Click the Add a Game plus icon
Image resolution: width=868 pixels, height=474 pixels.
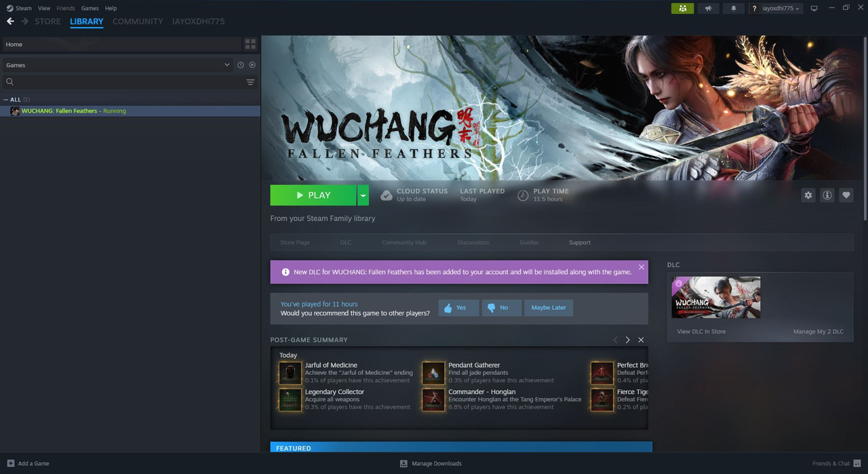[10, 463]
